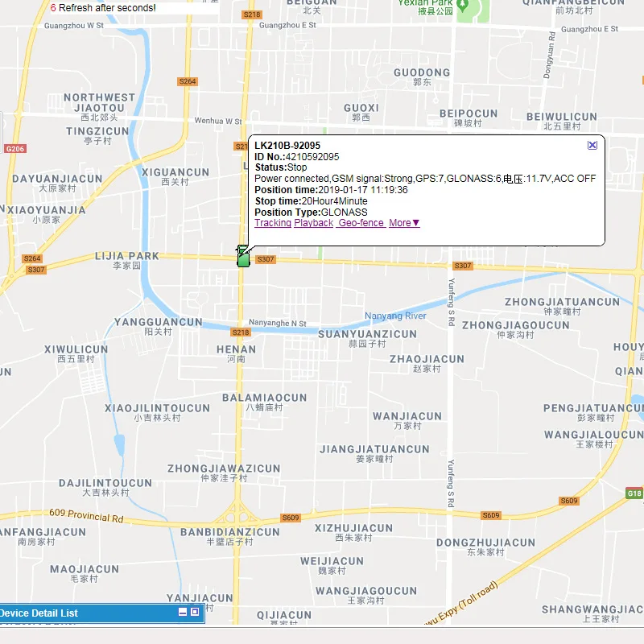Click the HENAN map label
The width and height of the screenshot is (644, 644).
tap(236, 349)
